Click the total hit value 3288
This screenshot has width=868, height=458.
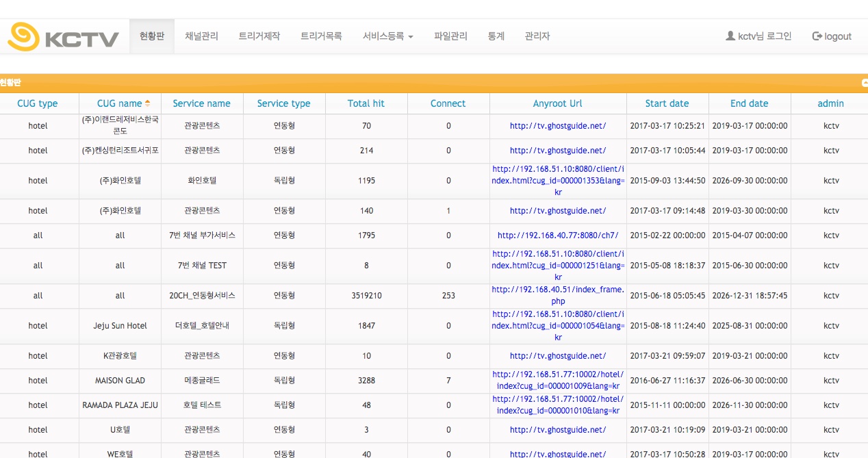click(x=366, y=381)
